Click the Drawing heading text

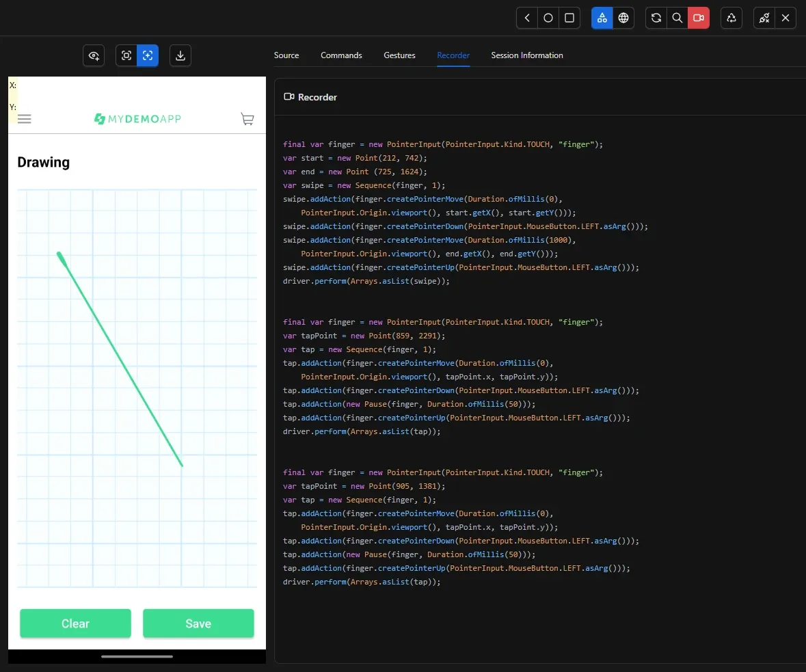pos(44,163)
